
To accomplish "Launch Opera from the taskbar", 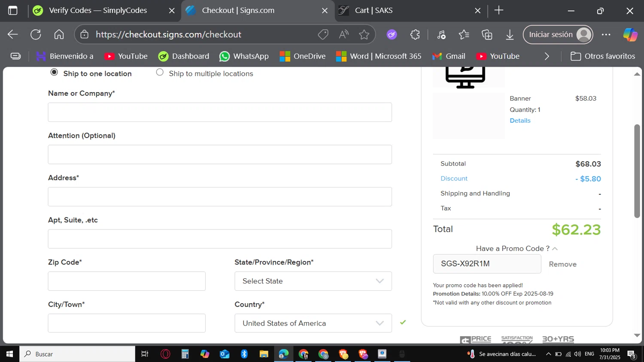I will pos(165,354).
